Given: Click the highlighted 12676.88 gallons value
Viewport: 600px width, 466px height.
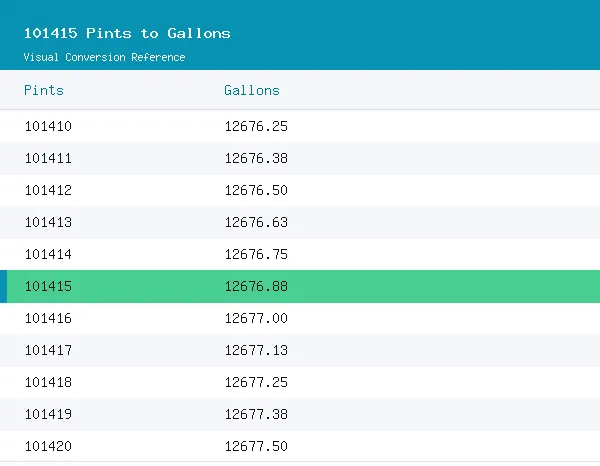Looking at the screenshot, I should [x=256, y=286].
